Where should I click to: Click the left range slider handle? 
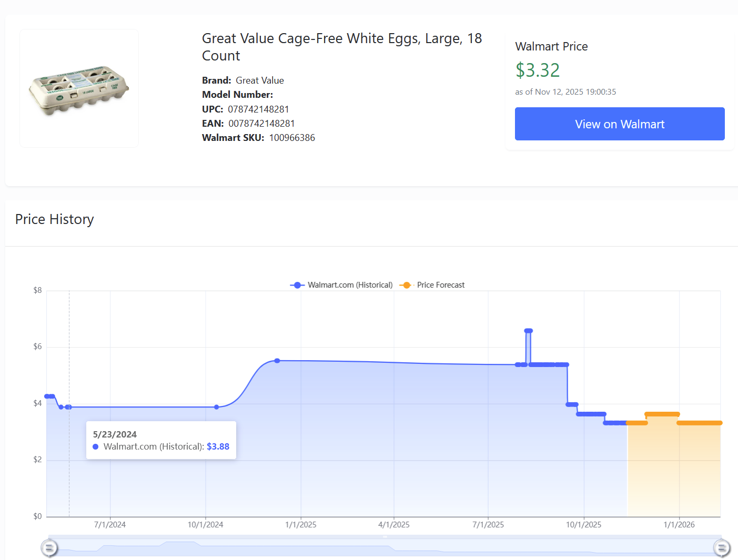coord(49,548)
